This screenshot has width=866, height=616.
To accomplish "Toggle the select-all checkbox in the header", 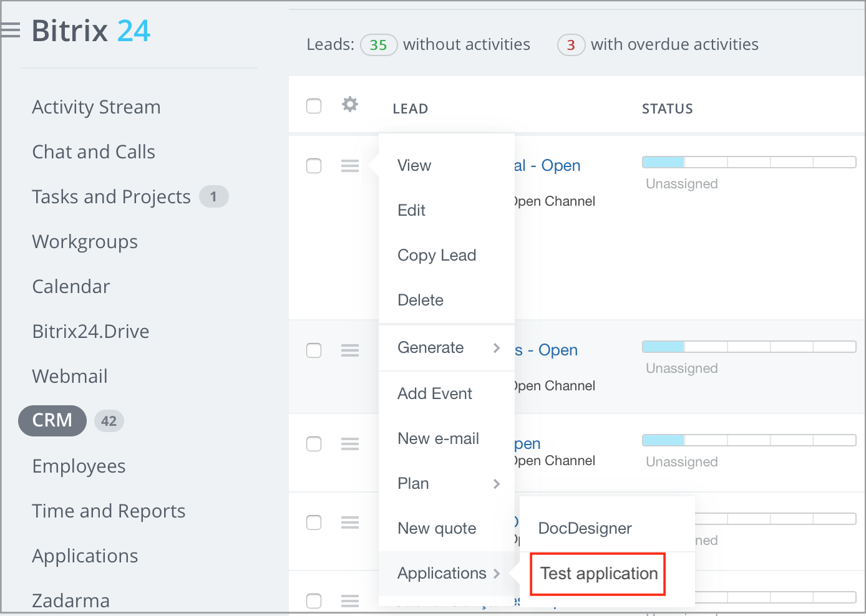I will coord(314,106).
